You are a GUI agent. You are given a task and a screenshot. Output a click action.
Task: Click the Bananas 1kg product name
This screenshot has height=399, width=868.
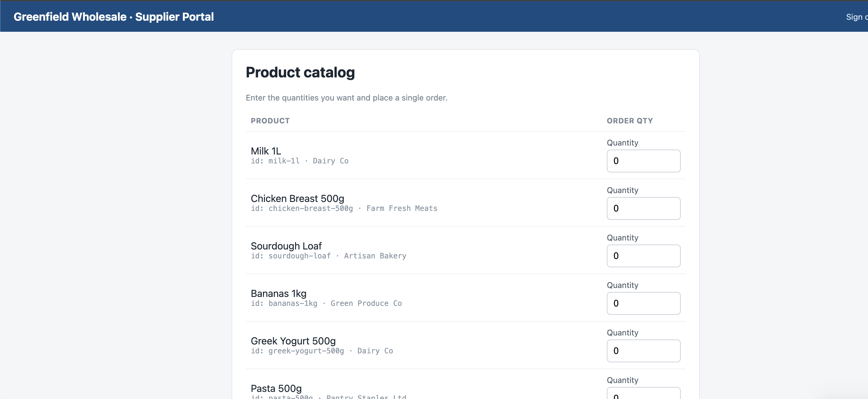point(278,294)
